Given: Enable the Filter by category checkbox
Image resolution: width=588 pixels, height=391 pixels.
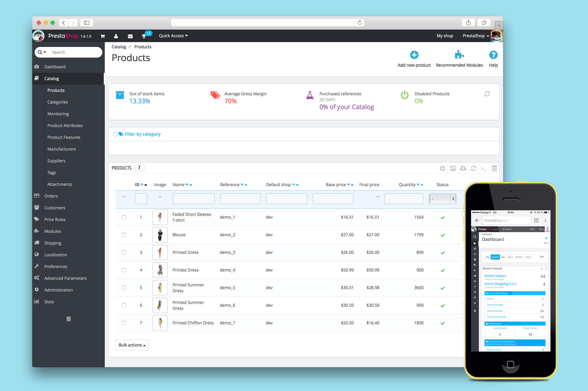Looking at the screenshot, I should coord(115,134).
